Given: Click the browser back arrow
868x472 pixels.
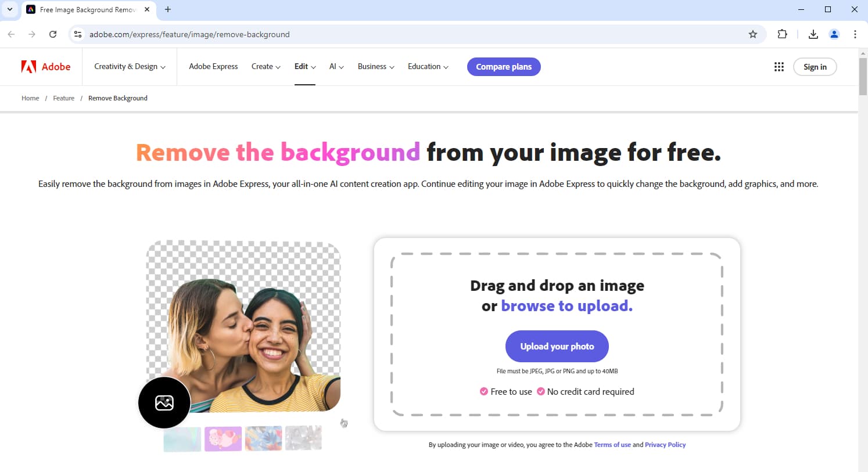Looking at the screenshot, I should [12, 34].
